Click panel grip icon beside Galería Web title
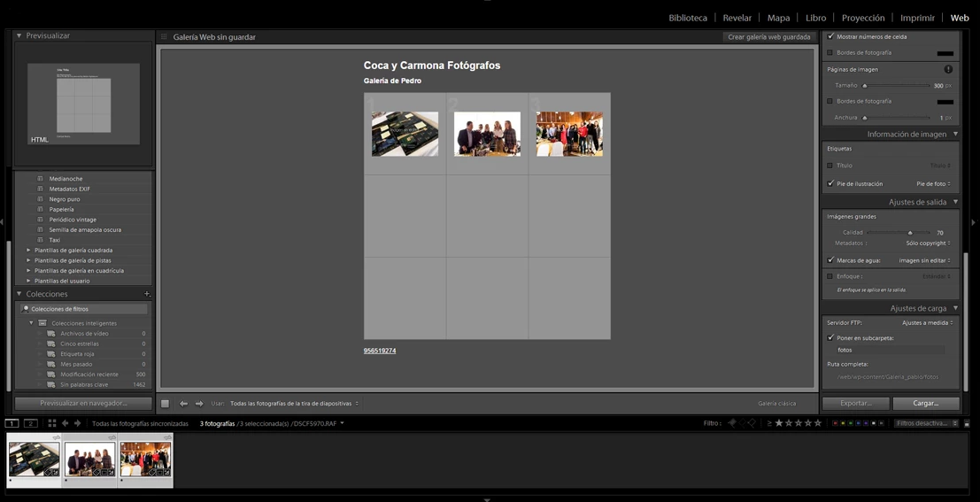The height and width of the screenshot is (502, 980). pyautogui.click(x=165, y=37)
